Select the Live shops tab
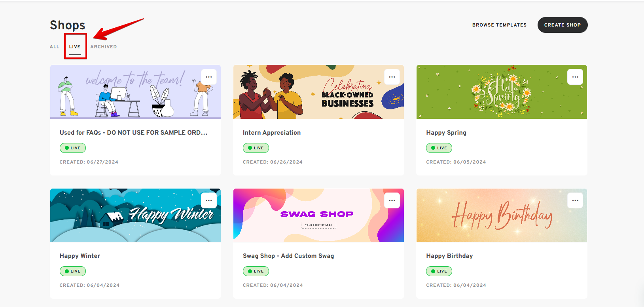This screenshot has height=307, width=644. [75, 47]
